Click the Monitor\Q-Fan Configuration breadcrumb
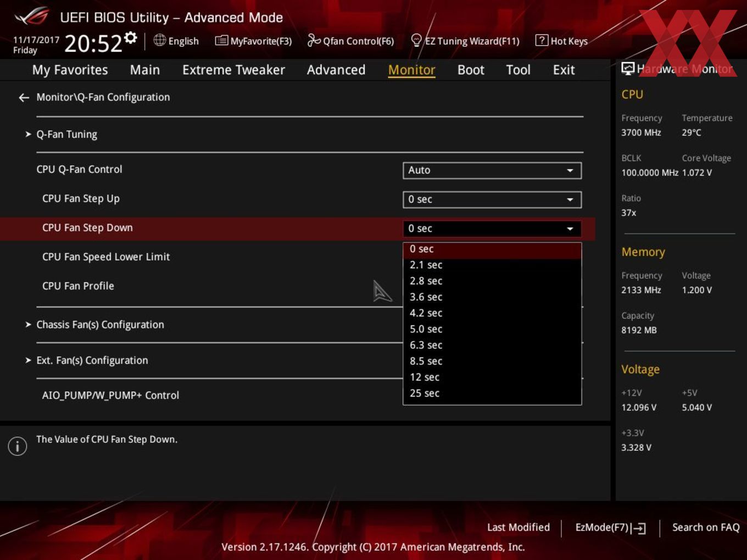 [103, 97]
